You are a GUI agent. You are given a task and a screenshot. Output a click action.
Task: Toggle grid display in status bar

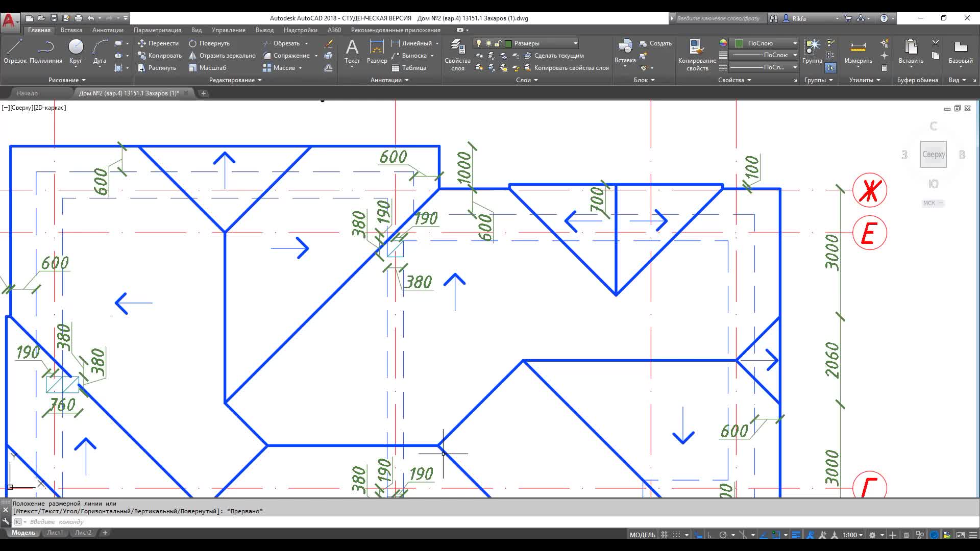click(x=665, y=535)
